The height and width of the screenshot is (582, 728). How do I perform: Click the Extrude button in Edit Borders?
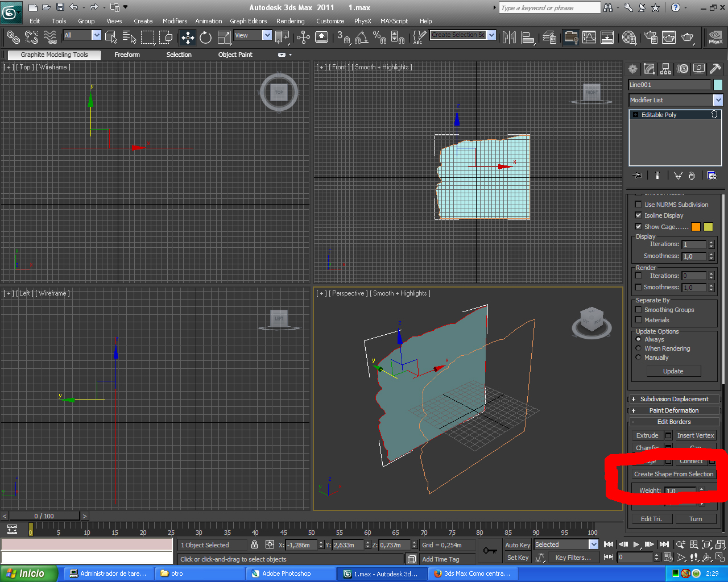[x=647, y=435]
